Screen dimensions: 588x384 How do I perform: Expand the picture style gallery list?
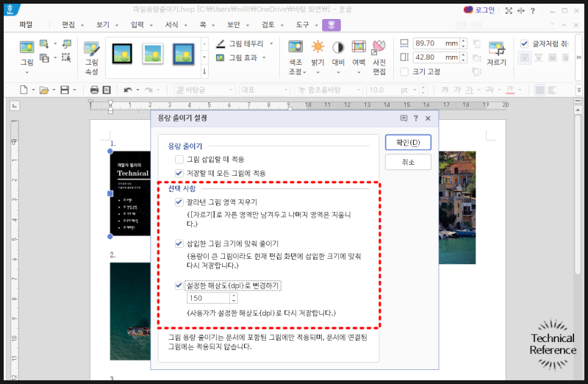204,71
